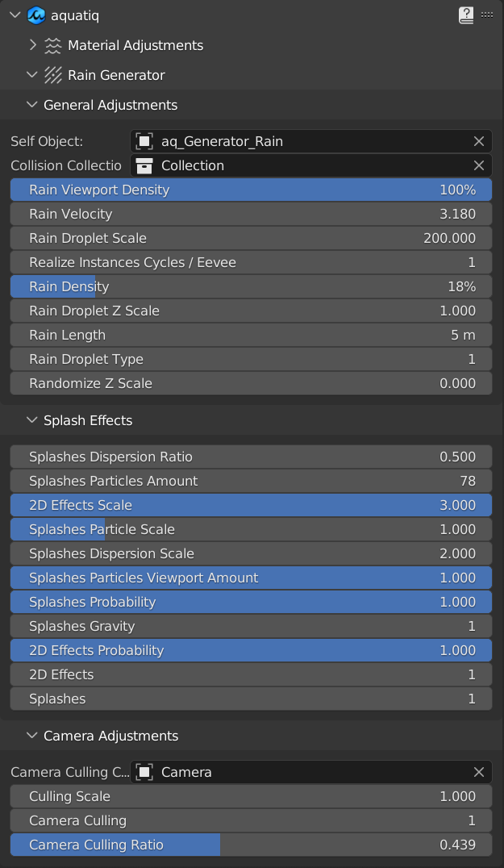
Task: Click the Rain Density slider
Action: [x=251, y=286]
